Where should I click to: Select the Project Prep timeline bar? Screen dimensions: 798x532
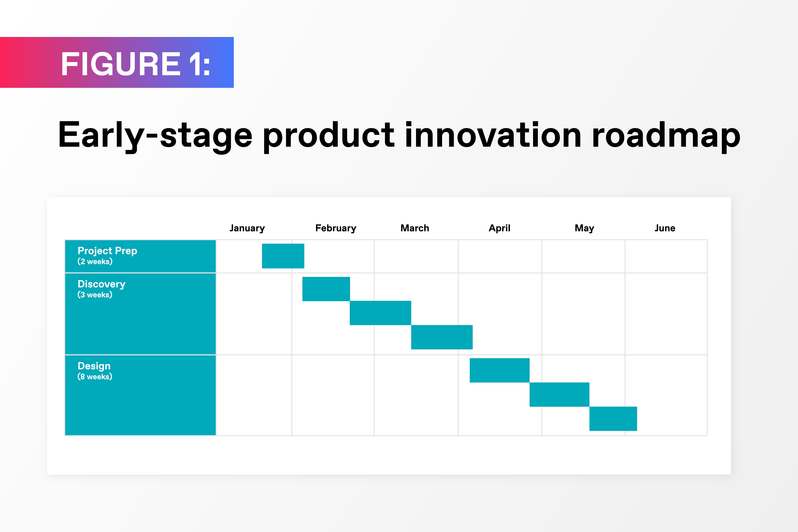pyautogui.click(x=283, y=256)
